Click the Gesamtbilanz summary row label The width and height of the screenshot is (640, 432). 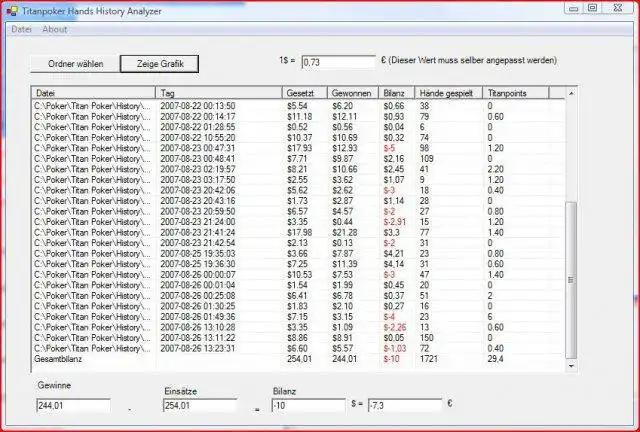(x=58, y=359)
